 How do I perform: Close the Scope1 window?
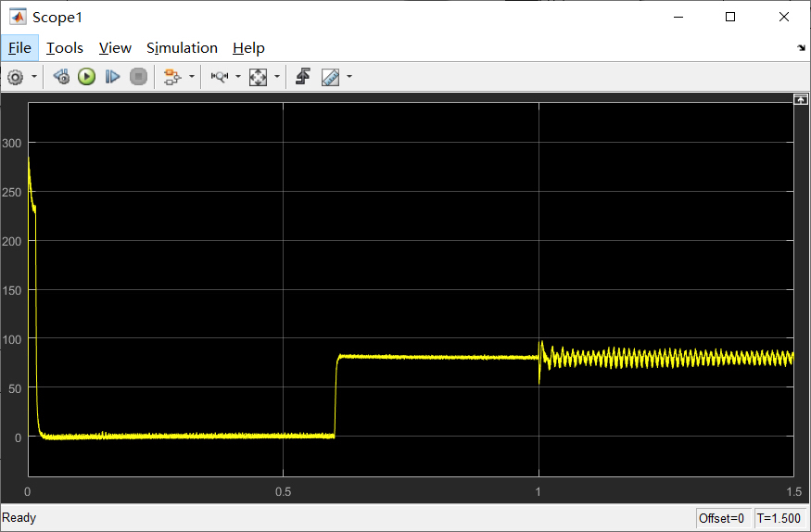[784, 17]
